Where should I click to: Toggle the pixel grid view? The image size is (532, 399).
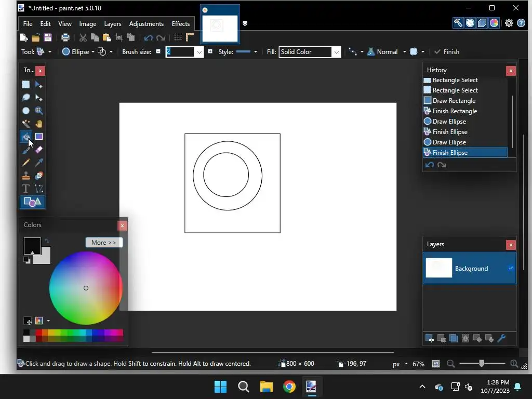(x=178, y=37)
